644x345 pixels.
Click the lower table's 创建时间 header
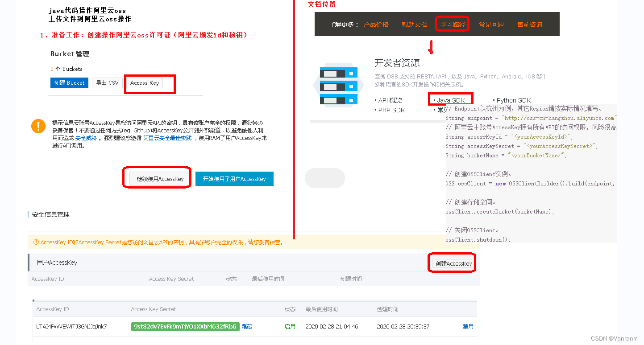tap(388, 309)
